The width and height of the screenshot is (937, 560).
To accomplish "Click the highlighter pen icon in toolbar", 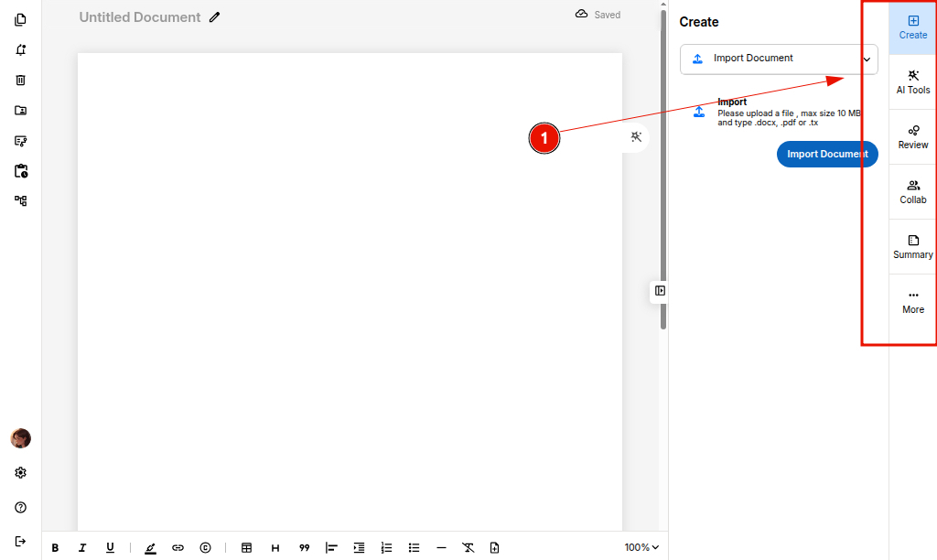I will tap(150, 547).
